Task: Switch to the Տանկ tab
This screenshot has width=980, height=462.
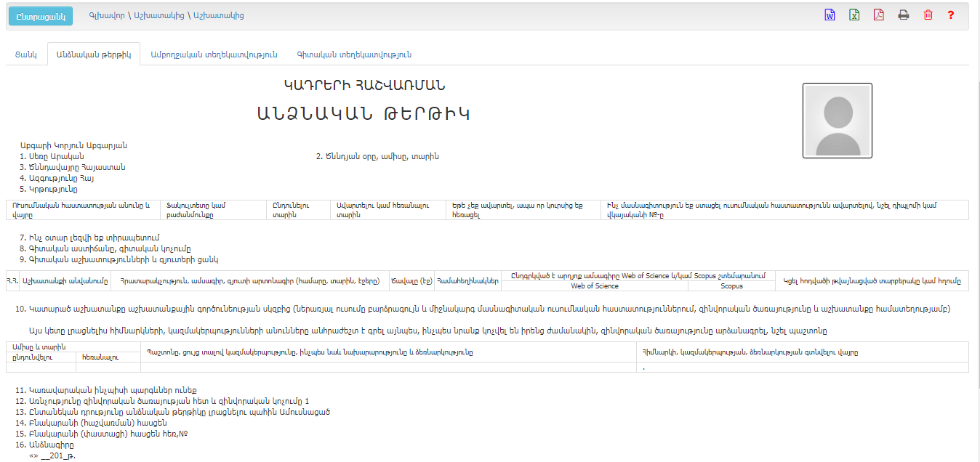Action: point(25,54)
